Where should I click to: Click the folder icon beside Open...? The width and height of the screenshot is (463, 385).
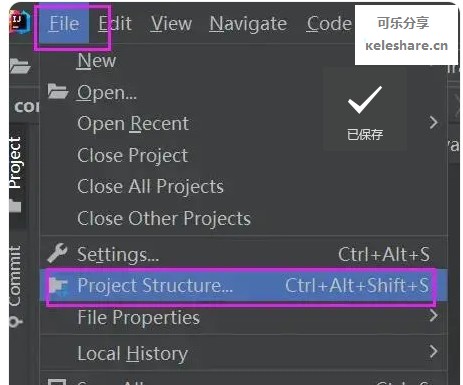pyautogui.click(x=58, y=92)
